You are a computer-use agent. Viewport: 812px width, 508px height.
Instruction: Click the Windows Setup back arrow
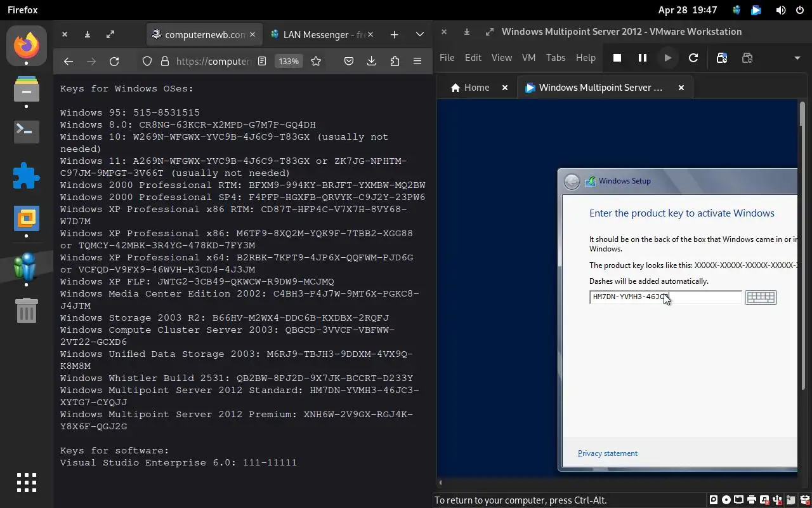[572, 182]
